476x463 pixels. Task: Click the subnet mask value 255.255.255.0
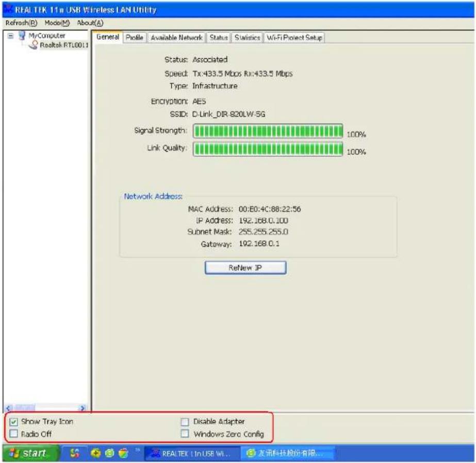click(264, 232)
